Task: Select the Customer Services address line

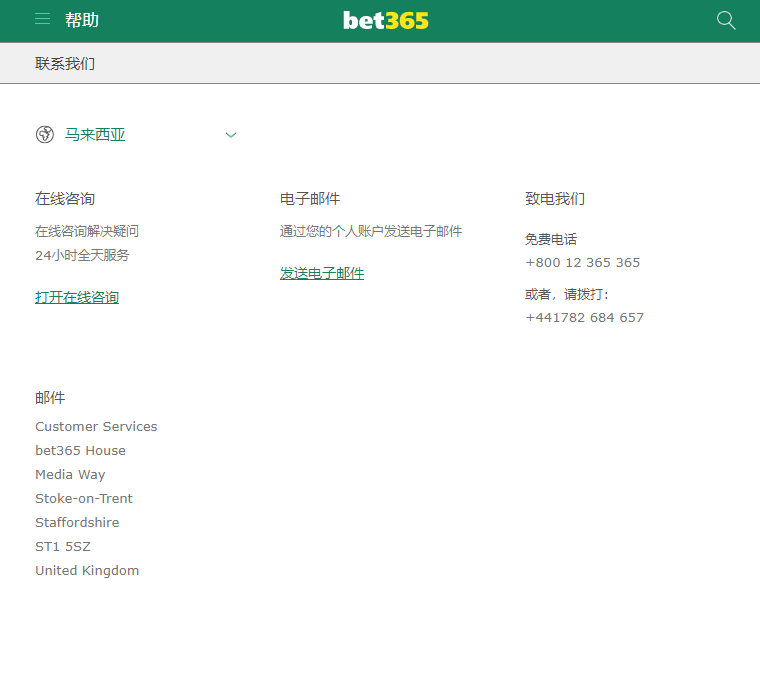Action: point(96,427)
